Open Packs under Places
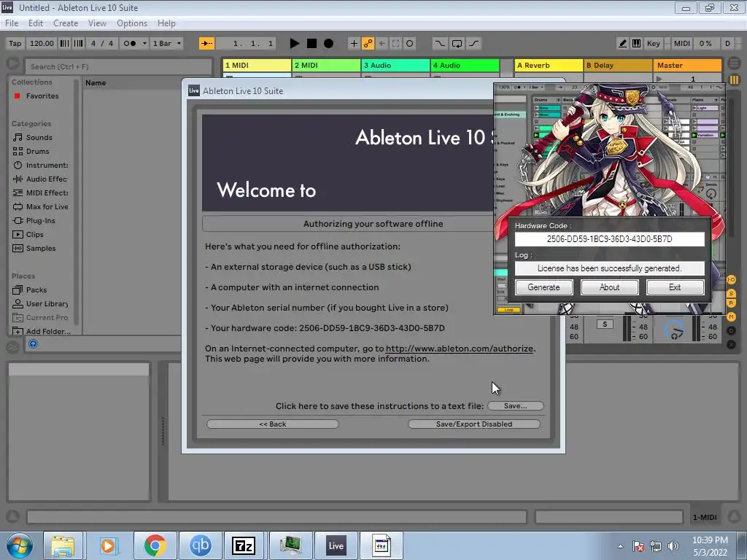 point(36,289)
